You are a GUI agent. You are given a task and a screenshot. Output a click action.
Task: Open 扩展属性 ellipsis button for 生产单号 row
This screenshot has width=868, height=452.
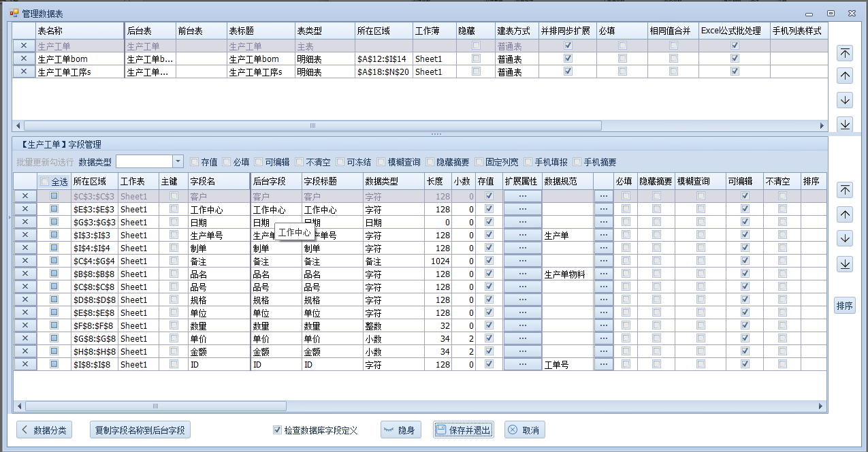522,235
